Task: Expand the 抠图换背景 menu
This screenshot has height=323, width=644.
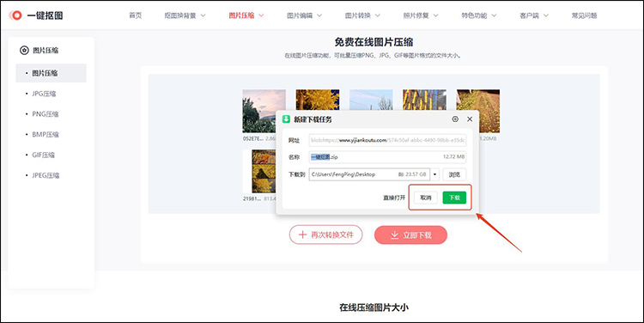Action: [x=185, y=15]
